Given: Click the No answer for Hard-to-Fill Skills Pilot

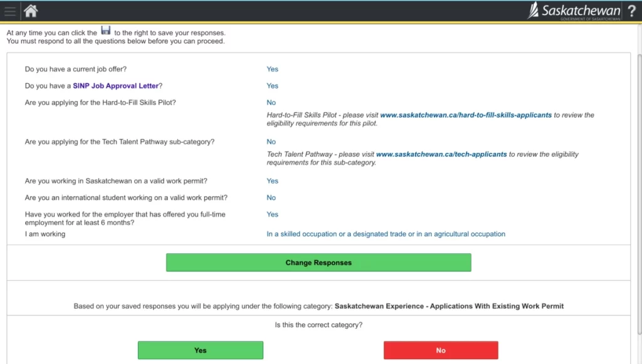Looking at the screenshot, I should point(271,102).
